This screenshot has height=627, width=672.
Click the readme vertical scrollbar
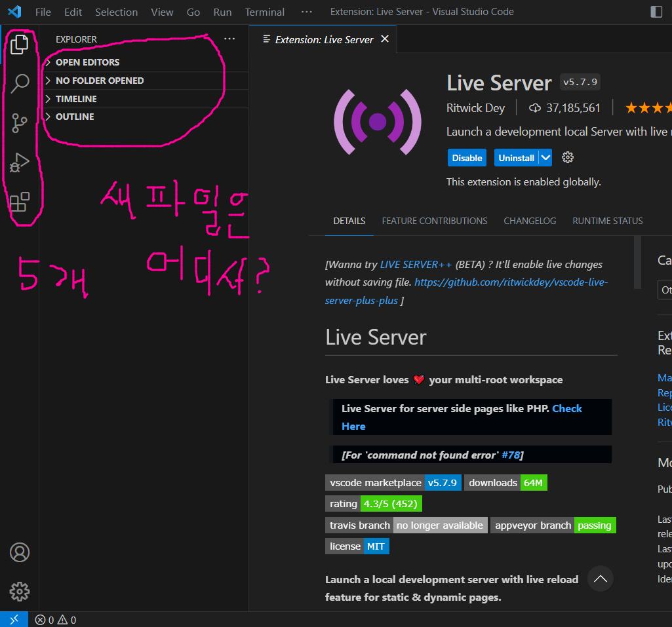coord(637,262)
